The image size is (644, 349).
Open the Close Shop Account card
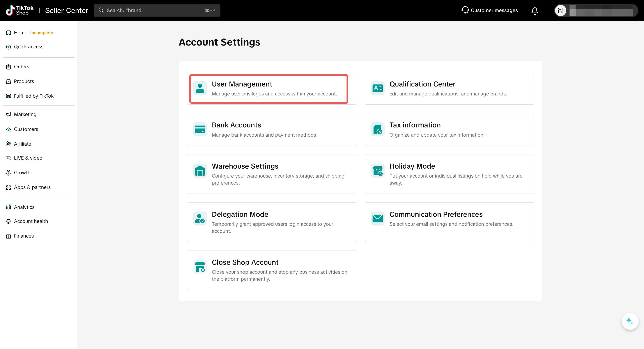pyautogui.click(x=271, y=270)
